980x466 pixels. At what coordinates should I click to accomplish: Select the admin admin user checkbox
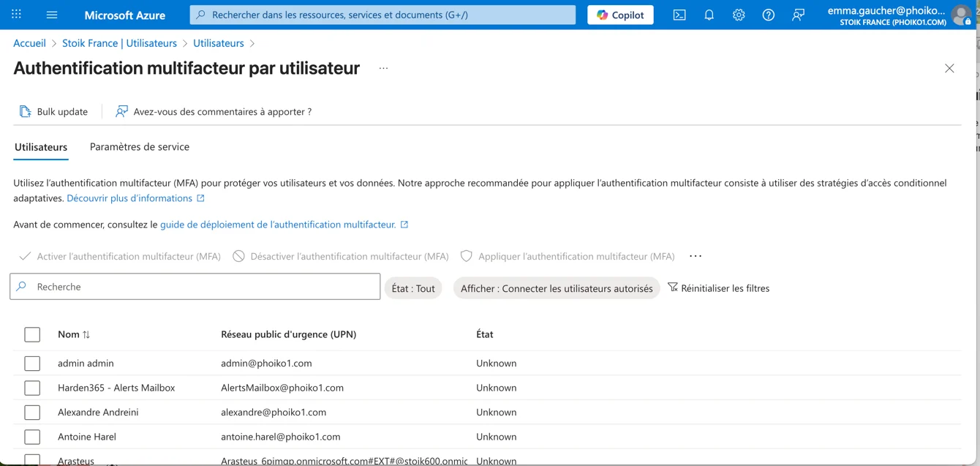[x=32, y=364]
